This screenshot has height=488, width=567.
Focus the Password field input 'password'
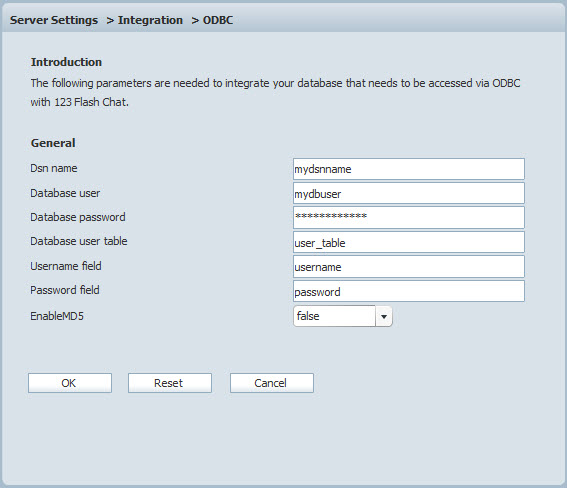coord(409,291)
